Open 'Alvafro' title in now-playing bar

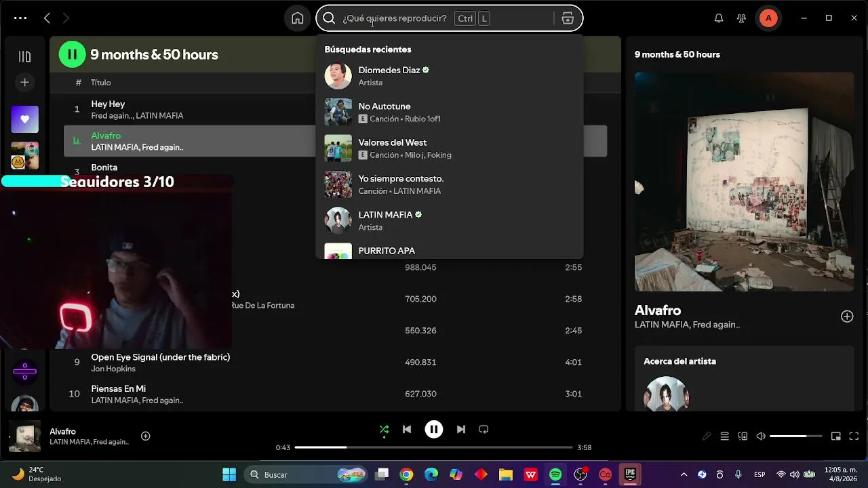62,432
